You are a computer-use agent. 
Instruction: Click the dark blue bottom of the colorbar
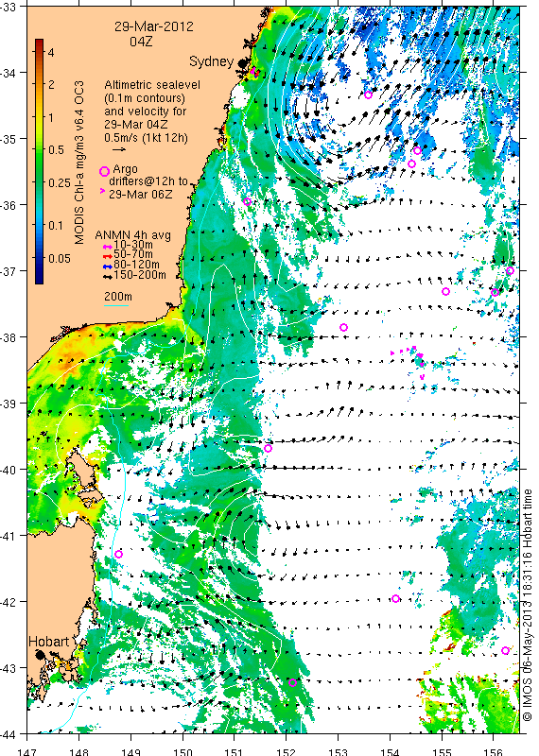pos(39,279)
